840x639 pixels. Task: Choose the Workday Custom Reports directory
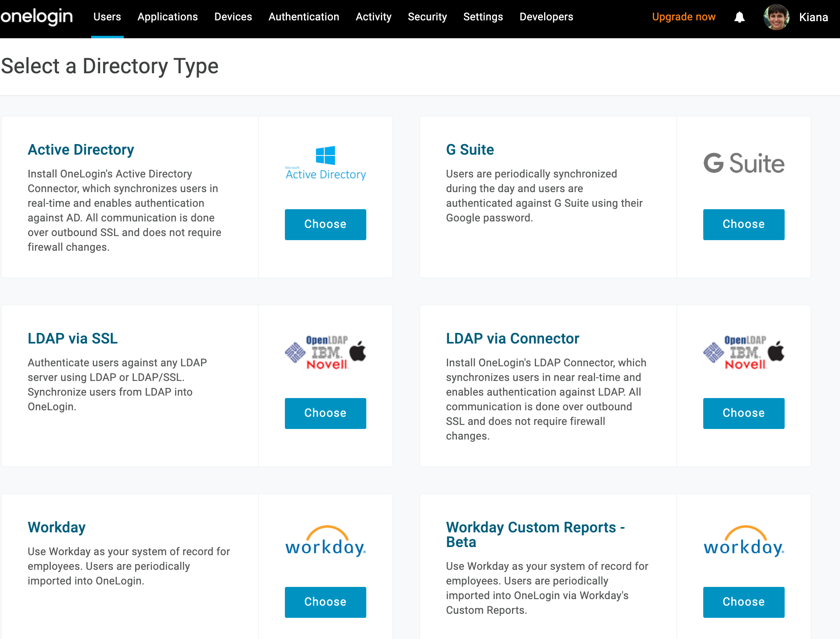coord(744,602)
